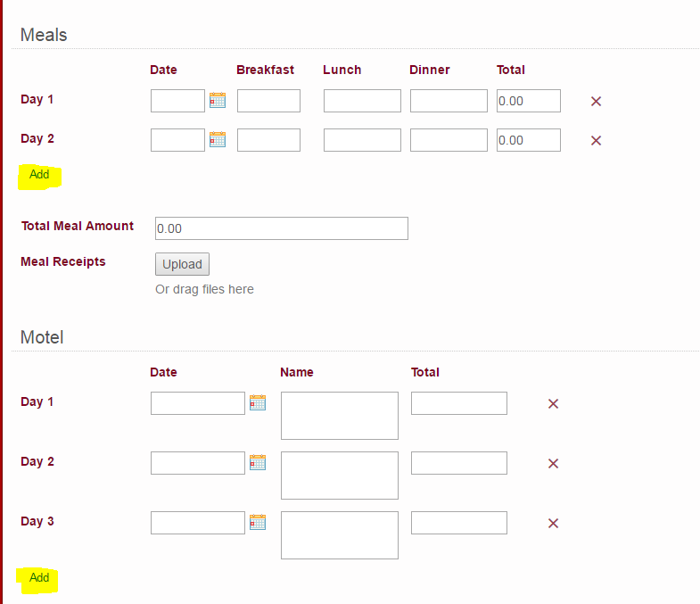Delete Meals Day 2 row
700x604 pixels.
(597, 140)
